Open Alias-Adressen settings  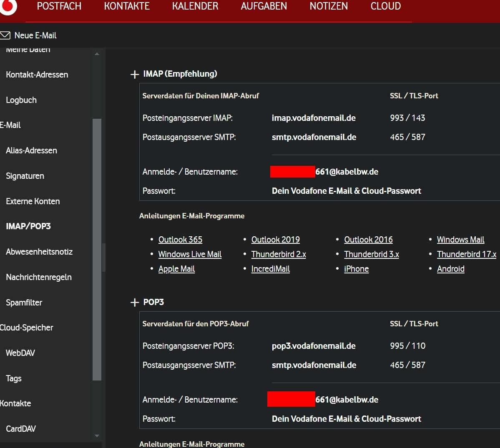(31, 150)
